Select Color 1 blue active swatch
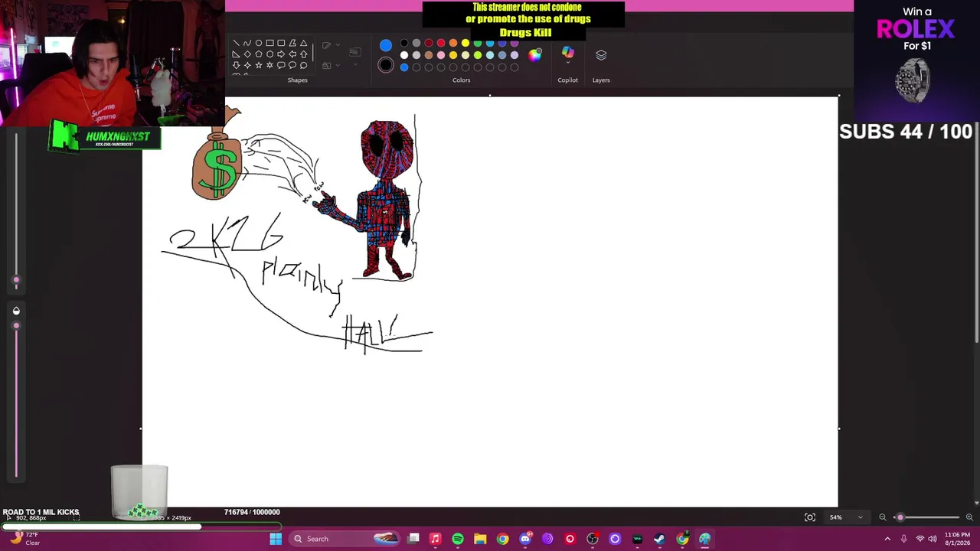The image size is (980, 551). (386, 45)
